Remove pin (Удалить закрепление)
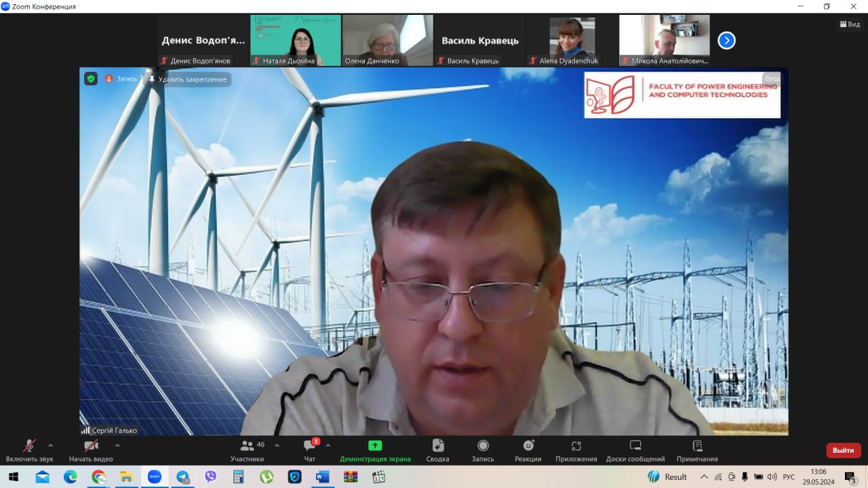This screenshot has width=868, height=488. tap(188, 79)
